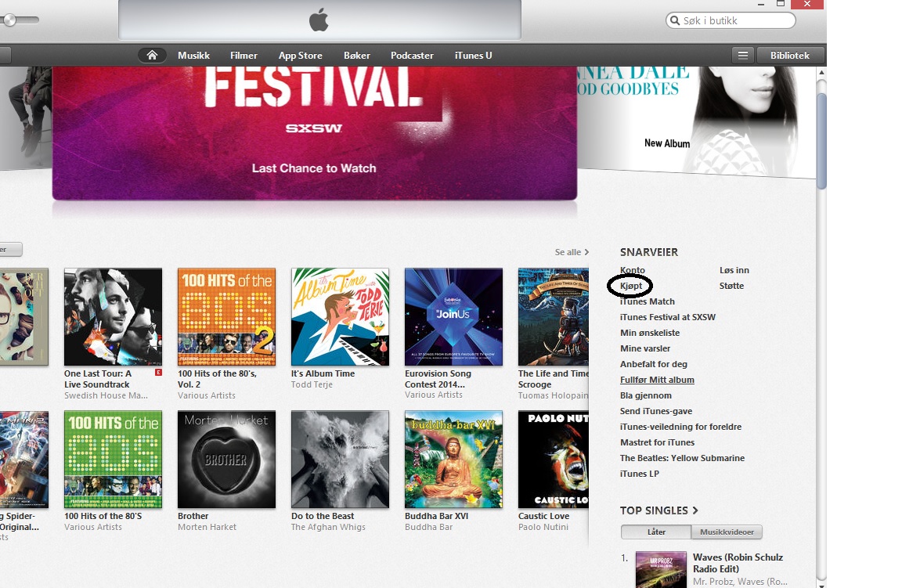Click the Buddha Bar artist name
Image resolution: width=902 pixels, height=588 pixels.
click(428, 527)
